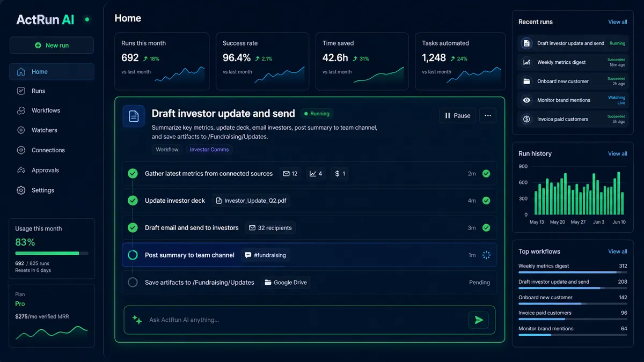The image size is (644, 362).
Task: Open the #fundraising channel chip
Action: pos(265,255)
